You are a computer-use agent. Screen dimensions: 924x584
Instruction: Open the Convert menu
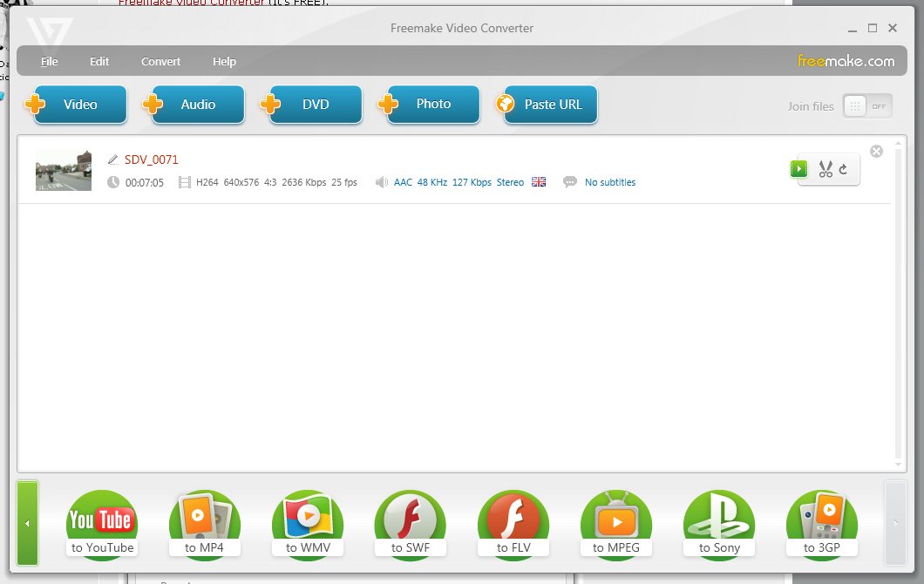pyautogui.click(x=160, y=61)
